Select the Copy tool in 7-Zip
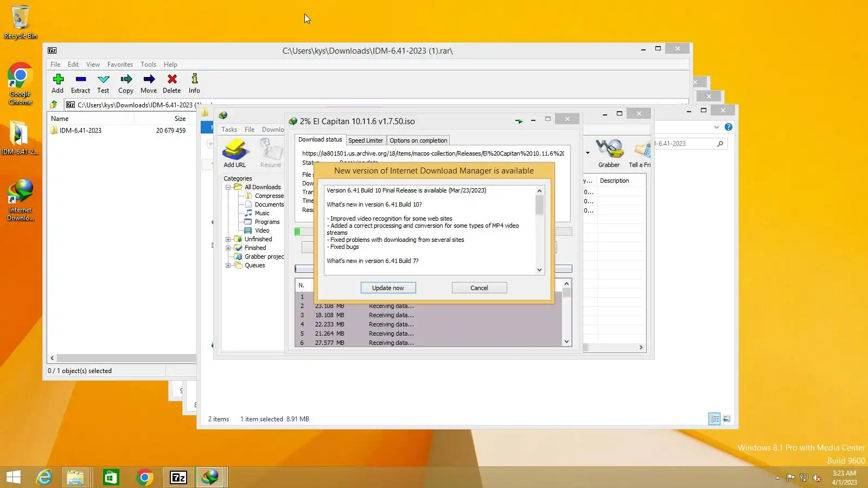 (126, 84)
